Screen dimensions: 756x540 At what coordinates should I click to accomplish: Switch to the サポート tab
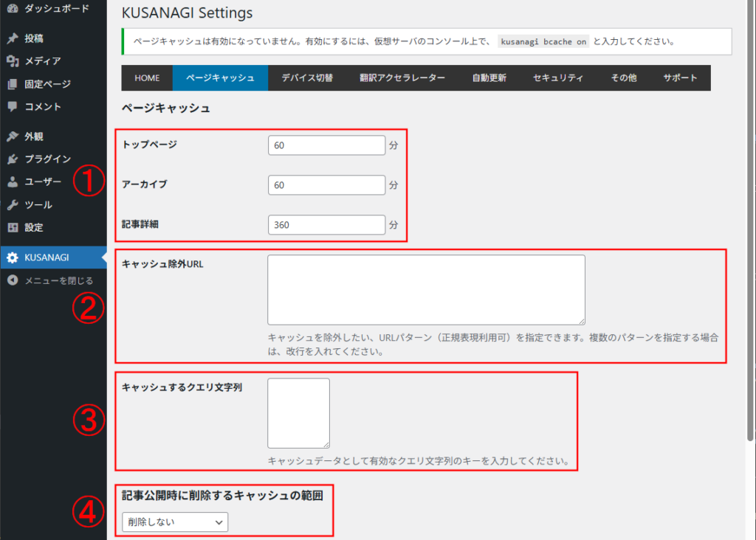pos(680,77)
